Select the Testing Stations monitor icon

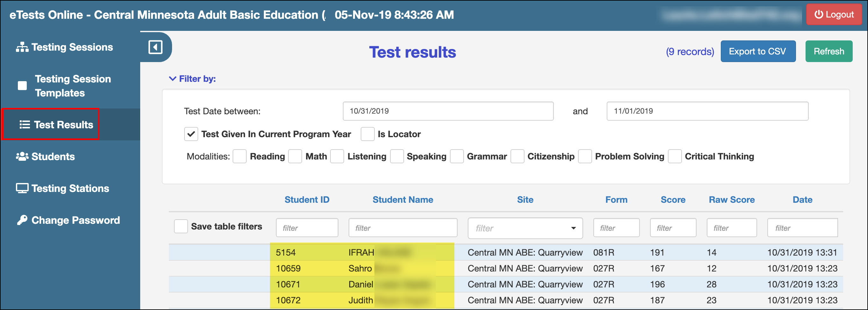22,188
